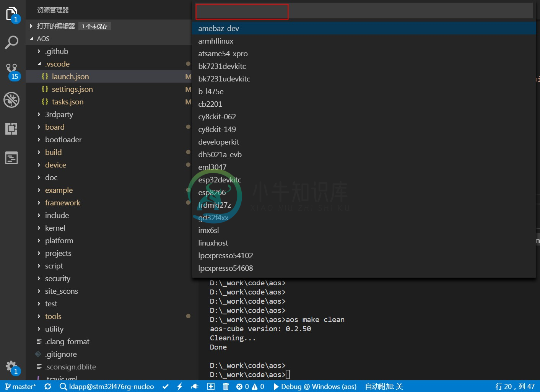Choose cy8ckit-149 in the quick pick list
Viewport: 540px width, 392px height.
(x=364, y=129)
